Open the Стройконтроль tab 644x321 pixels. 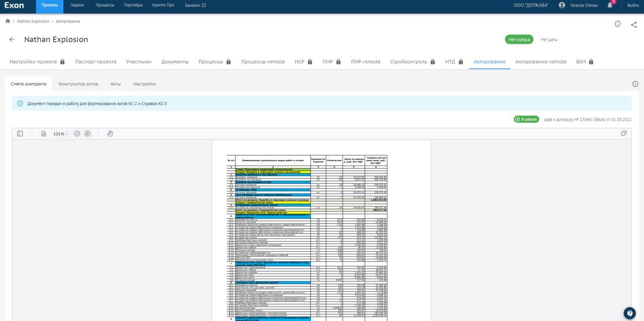tap(413, 62)
